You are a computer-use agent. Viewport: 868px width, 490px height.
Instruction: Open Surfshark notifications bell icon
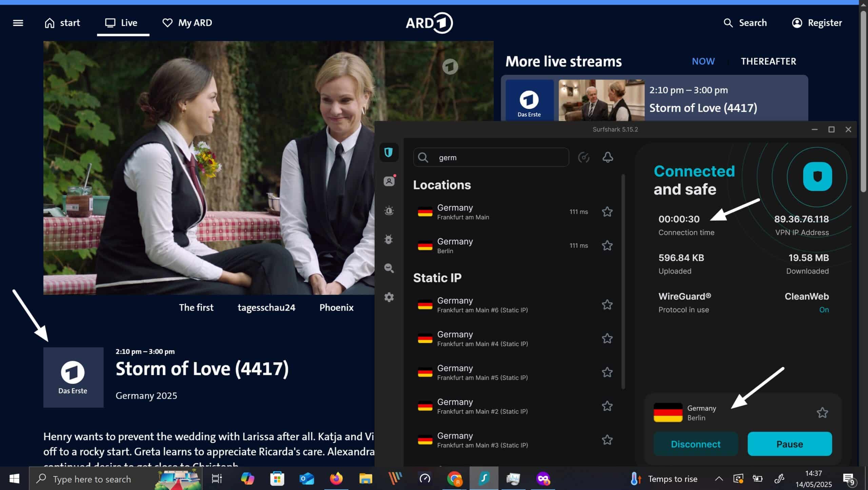[608, 157]
